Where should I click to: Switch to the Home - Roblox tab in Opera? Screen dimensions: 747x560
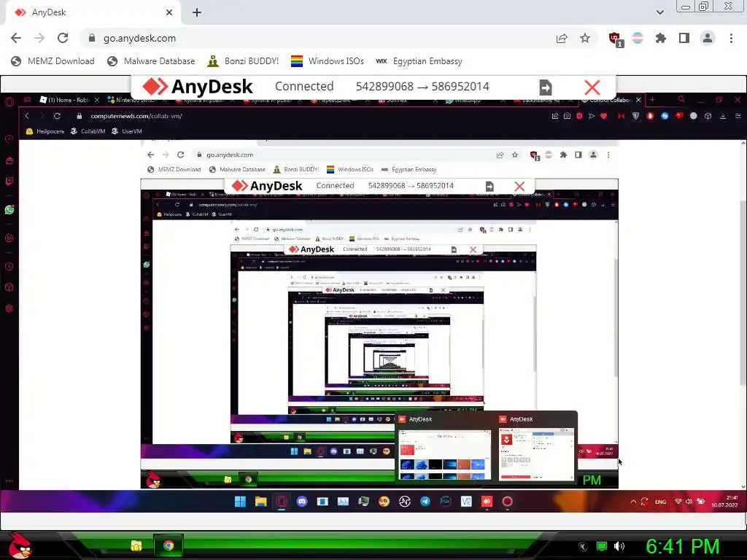point(68,99)
